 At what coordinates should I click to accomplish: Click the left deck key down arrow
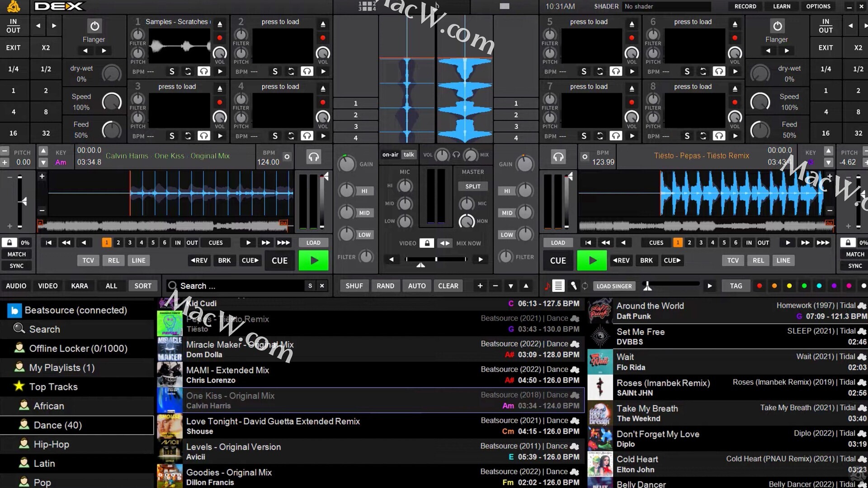pos(43,162)
